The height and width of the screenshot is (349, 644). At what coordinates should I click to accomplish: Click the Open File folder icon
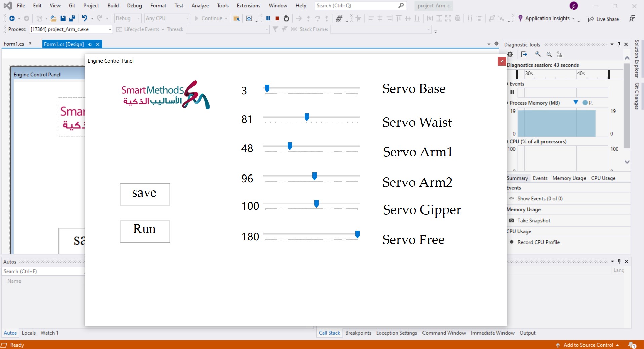click(x=53, y=18)
